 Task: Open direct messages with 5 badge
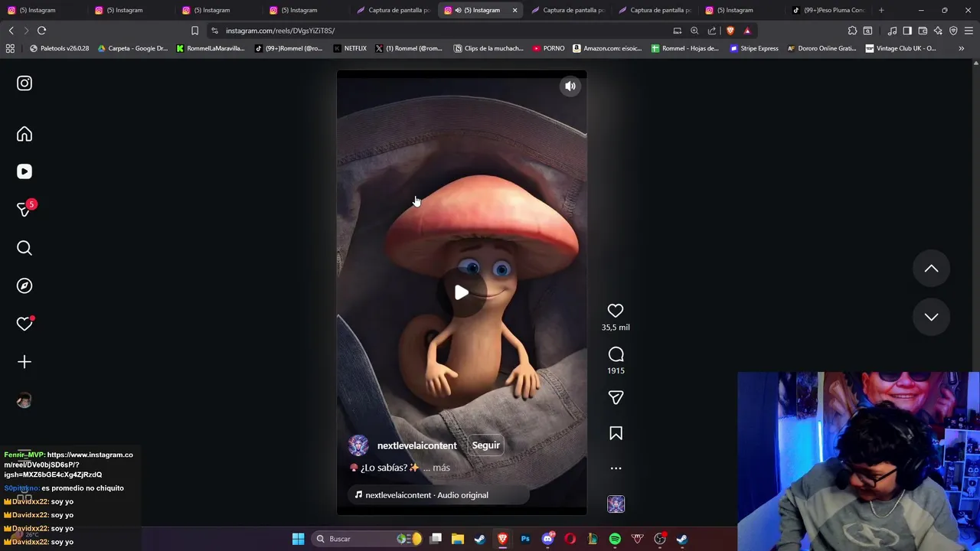[x=24, y=210]
